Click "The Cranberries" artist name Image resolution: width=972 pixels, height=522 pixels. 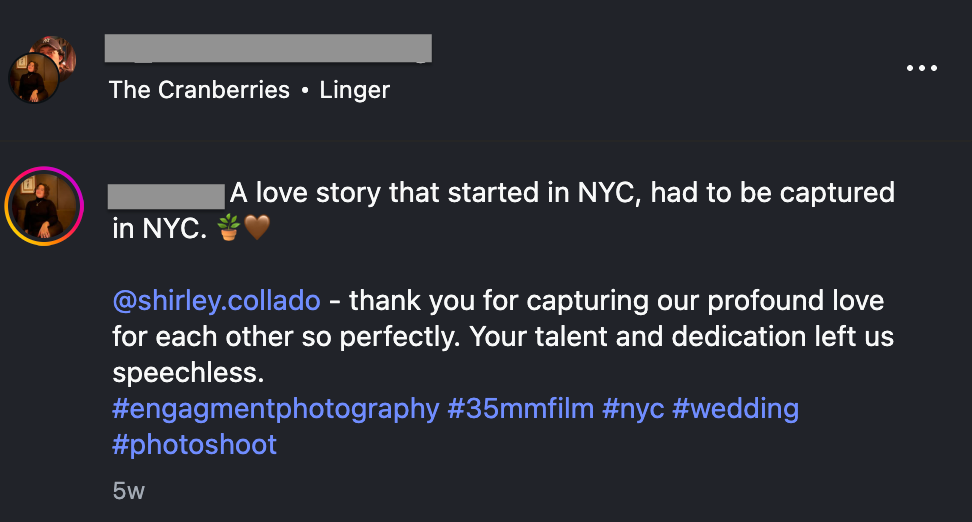[199, 90]
